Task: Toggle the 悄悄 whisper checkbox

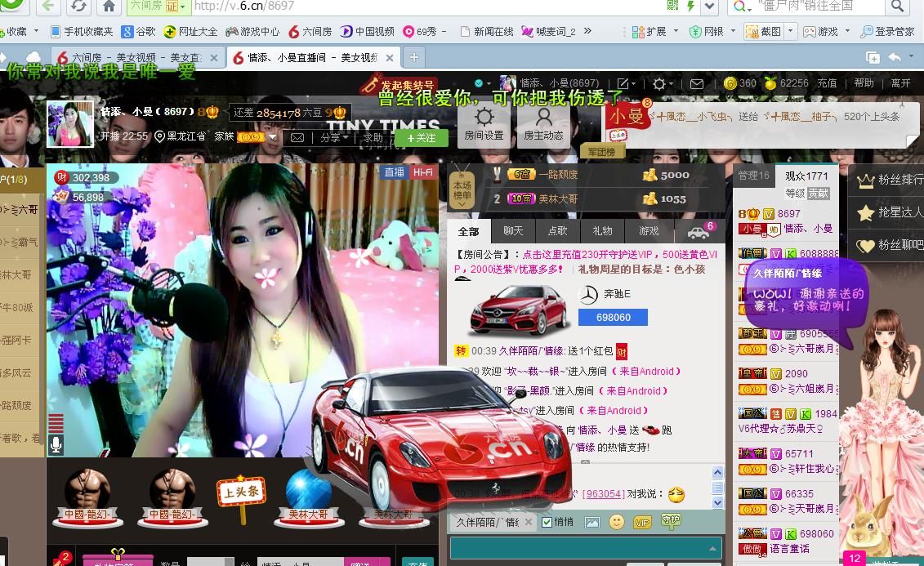Action: tap(548, 522)
